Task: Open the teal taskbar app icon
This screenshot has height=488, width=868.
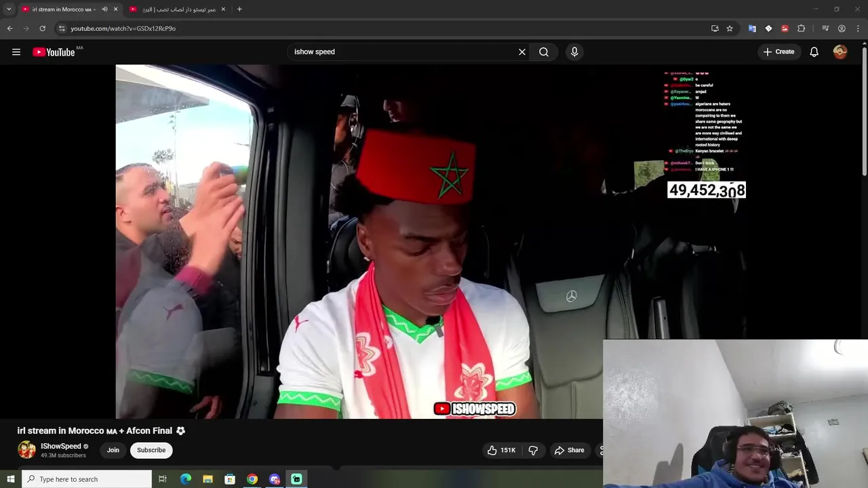Action: pyautogui.click(x=296, y=479)
